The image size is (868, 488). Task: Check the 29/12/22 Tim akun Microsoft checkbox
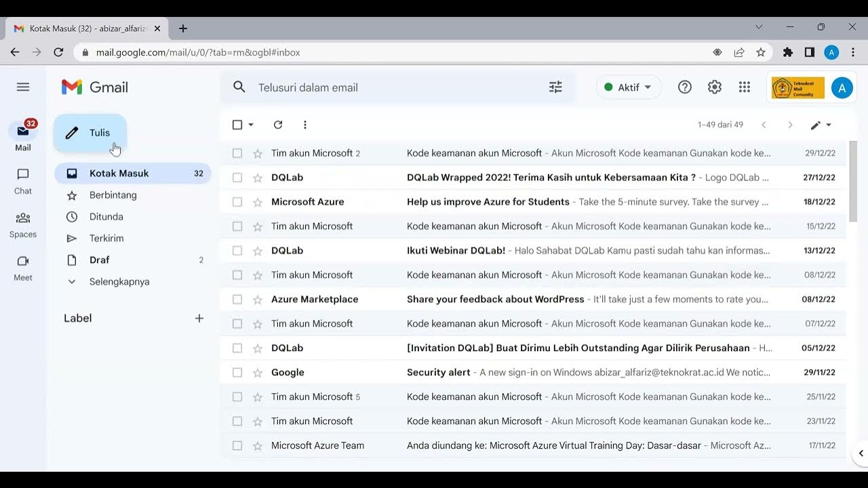click(237, 153)
